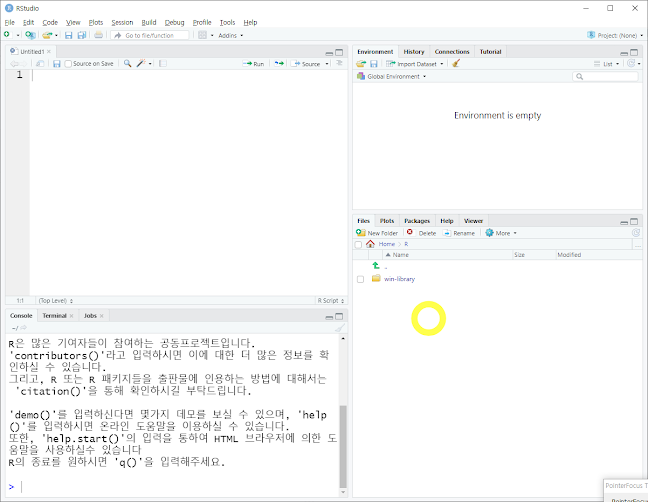This screenshot has width=648, height=502.
Task: Open the Global Environment selector
Action: 392,76
